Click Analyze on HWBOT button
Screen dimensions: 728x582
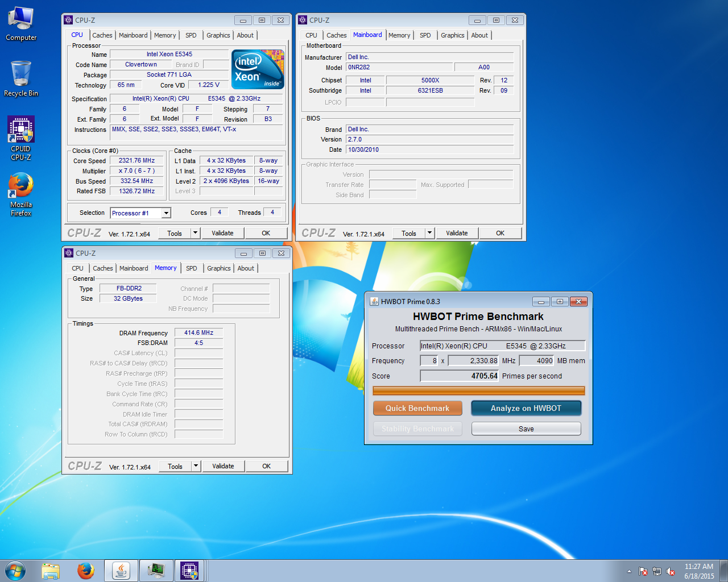(x=526, y=408)
